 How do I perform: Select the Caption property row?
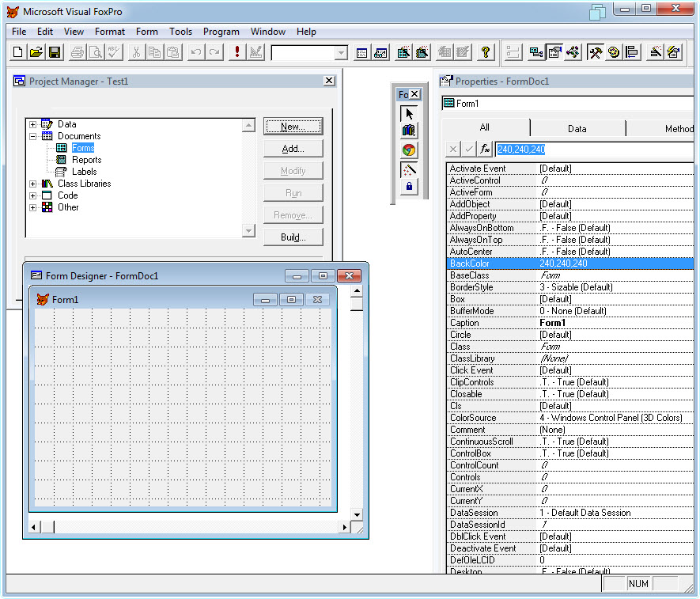570,323
